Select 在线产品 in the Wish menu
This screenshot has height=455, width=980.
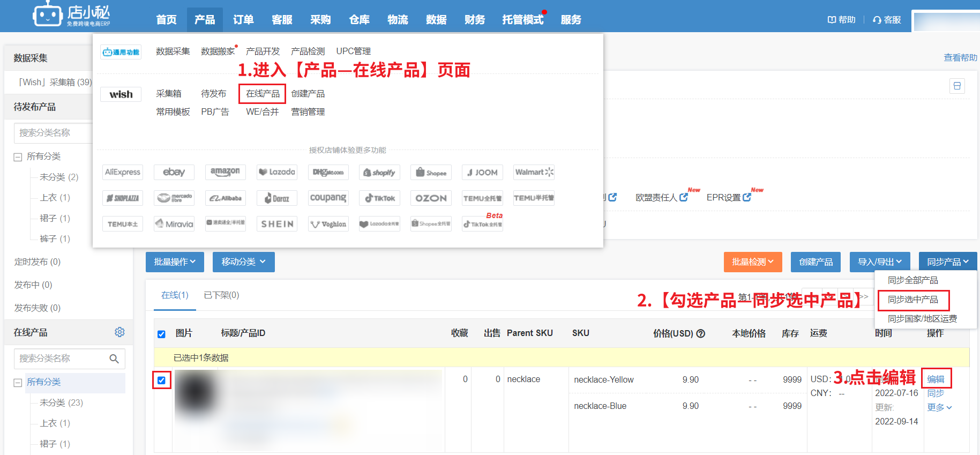point(263,94)
